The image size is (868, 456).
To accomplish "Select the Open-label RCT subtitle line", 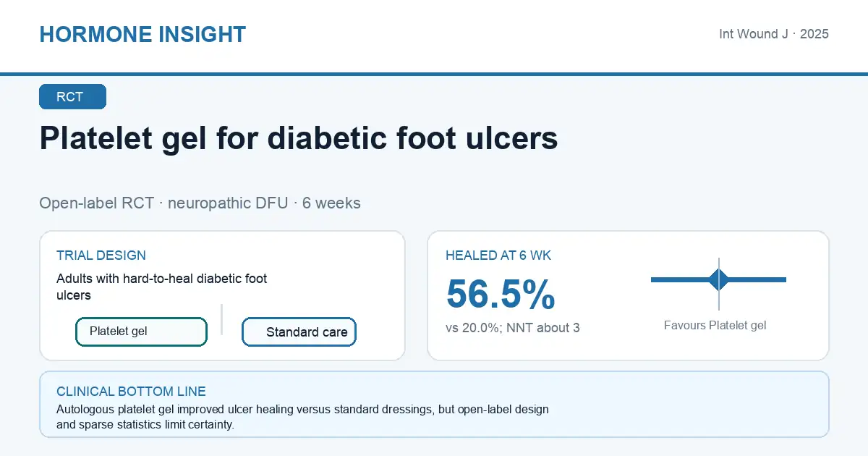I will tap(200, 203).
